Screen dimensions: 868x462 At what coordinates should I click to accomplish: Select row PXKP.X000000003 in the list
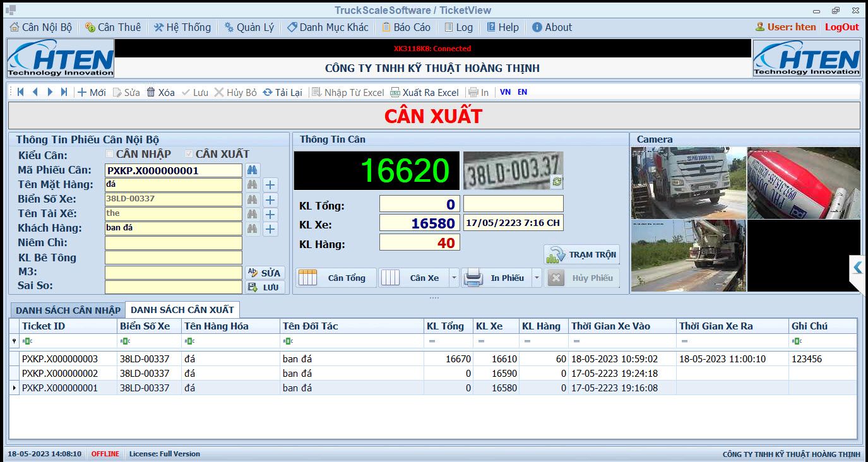433,359
